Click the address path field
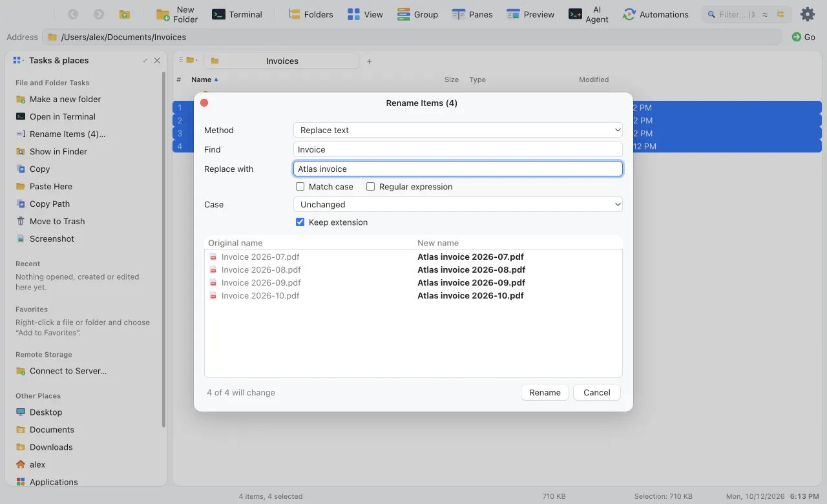The width and height of the screenshot is (827, 504). 412,37
